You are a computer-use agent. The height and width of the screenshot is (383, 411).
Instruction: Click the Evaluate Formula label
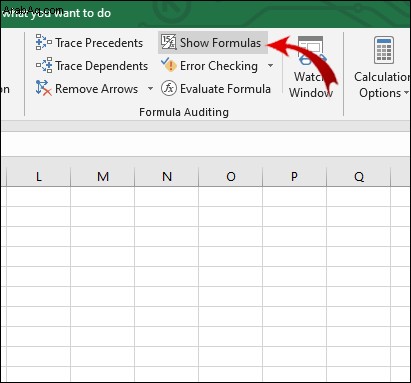(225, 89)
